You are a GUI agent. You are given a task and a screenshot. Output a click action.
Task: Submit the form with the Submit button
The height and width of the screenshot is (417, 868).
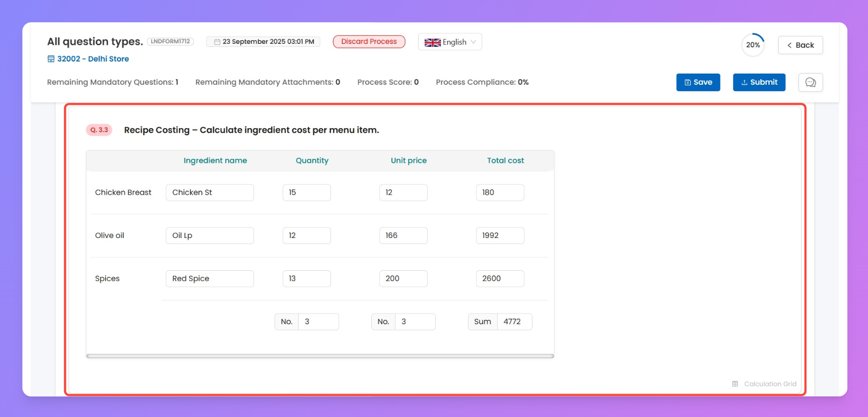pos(759,82)
